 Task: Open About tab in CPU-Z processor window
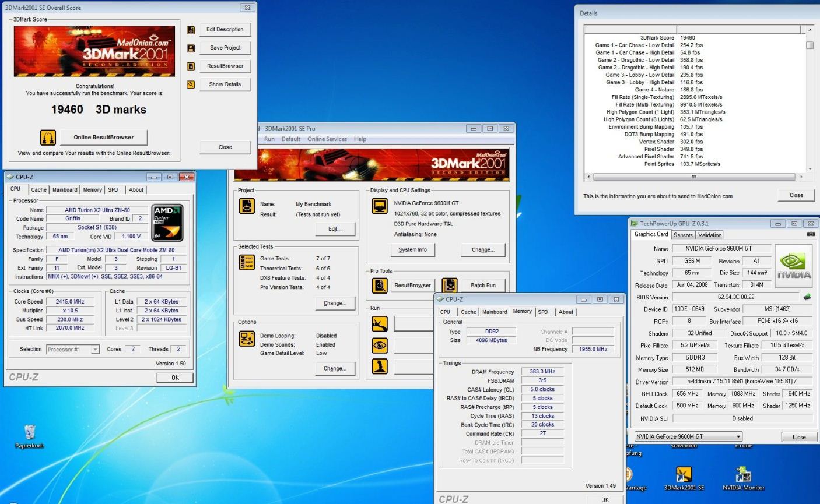pos(136,190)
